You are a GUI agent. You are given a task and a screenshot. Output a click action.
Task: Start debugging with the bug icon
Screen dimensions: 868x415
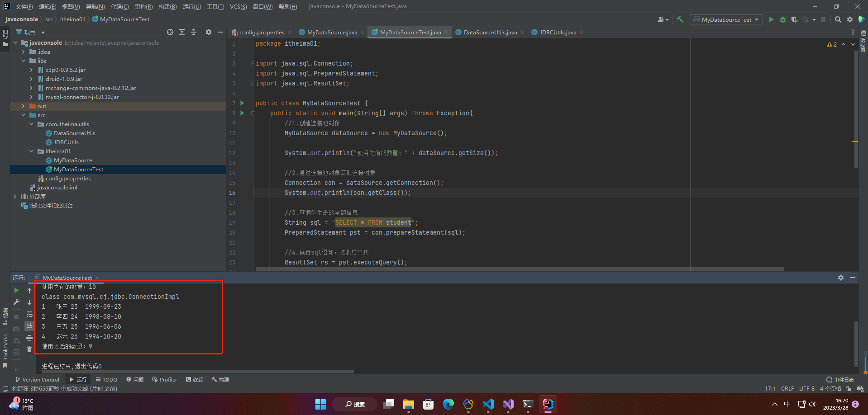[x=783, y=19]
